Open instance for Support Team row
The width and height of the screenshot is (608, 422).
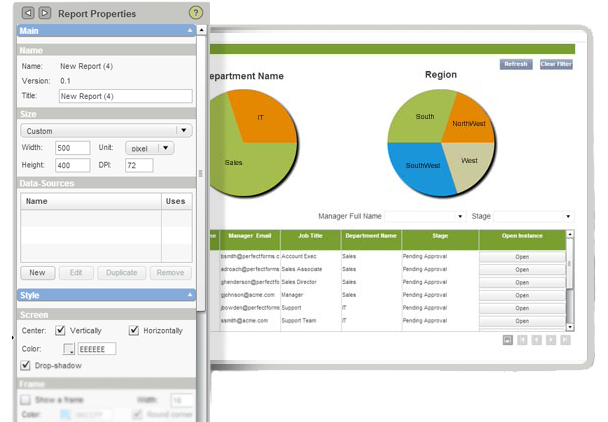[x=522, y=321]
